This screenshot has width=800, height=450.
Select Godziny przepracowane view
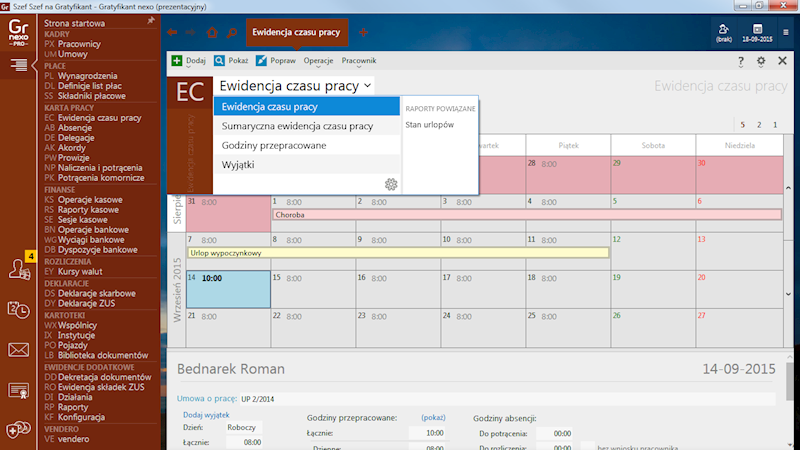tap(307, 145)
